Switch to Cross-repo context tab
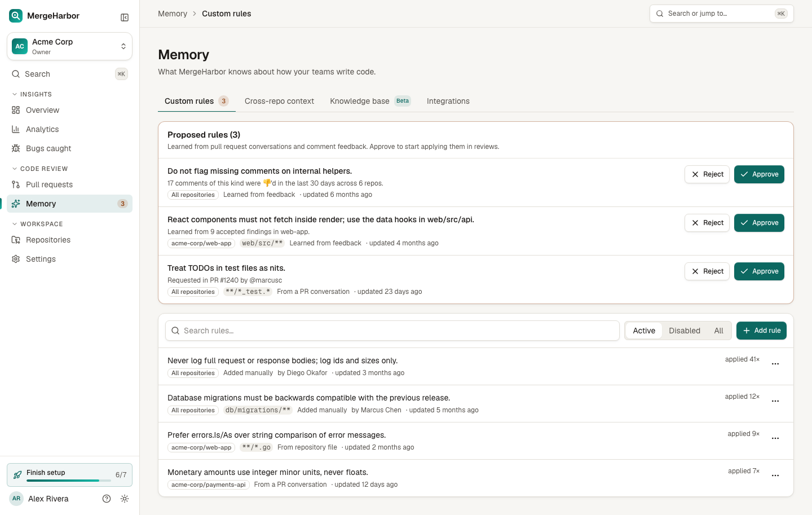 (279, 101)
